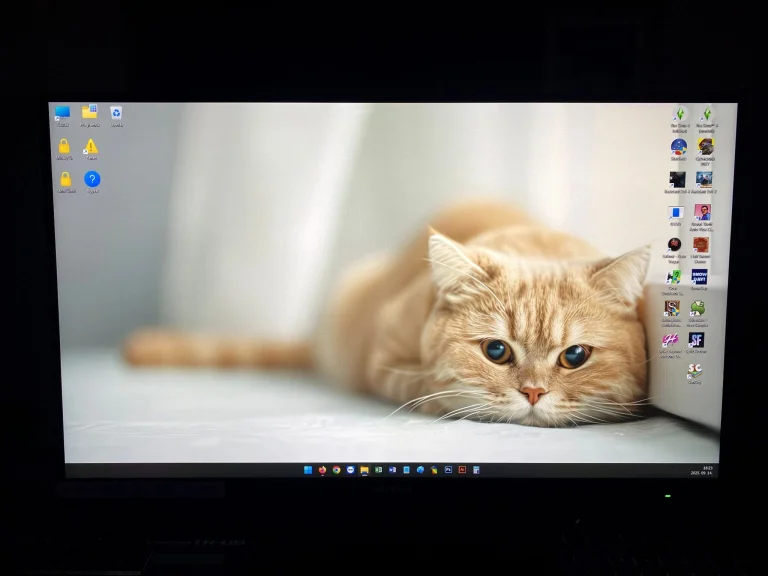
Task: Select the SF dark blue icon
Action: click(x=696, y=342)
